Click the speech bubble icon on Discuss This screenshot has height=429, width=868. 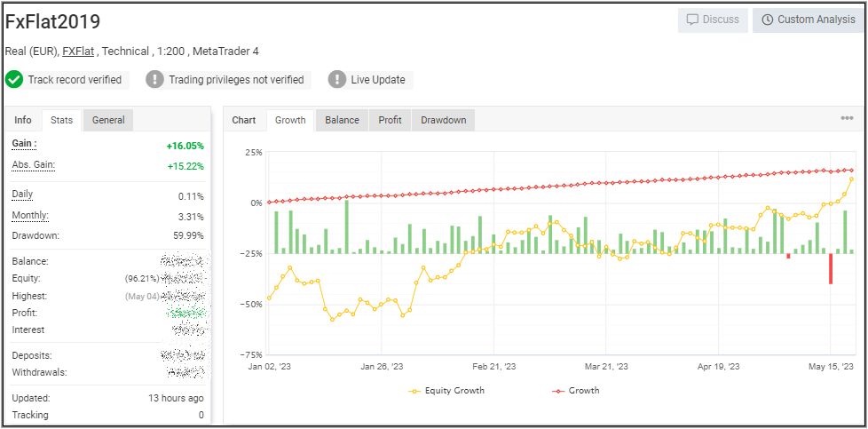[x=693, y=20]
